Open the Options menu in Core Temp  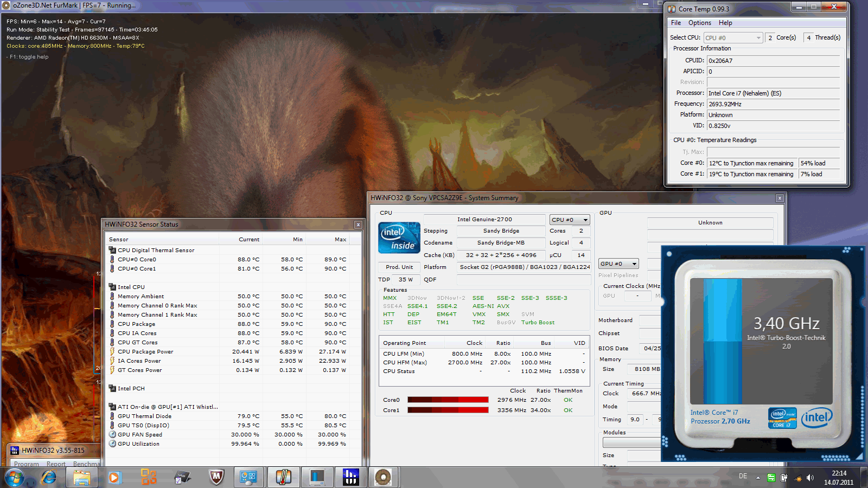700,23
